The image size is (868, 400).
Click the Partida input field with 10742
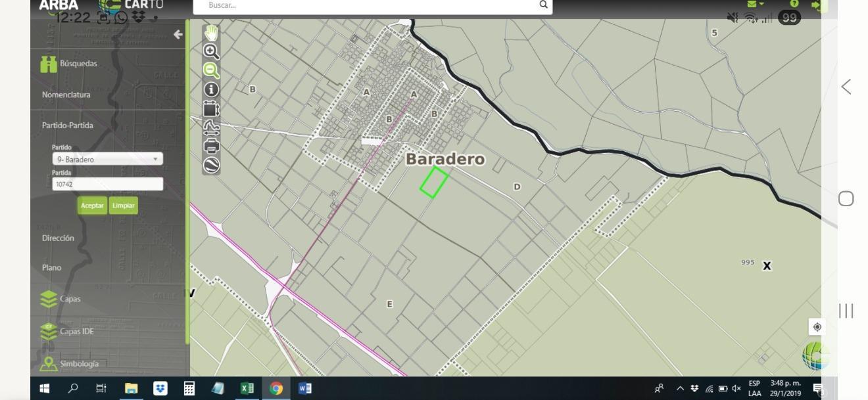tap(107, 184)
